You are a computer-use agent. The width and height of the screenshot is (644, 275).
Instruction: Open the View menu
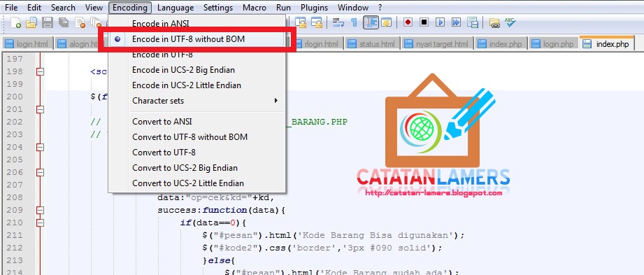point(94,8)
